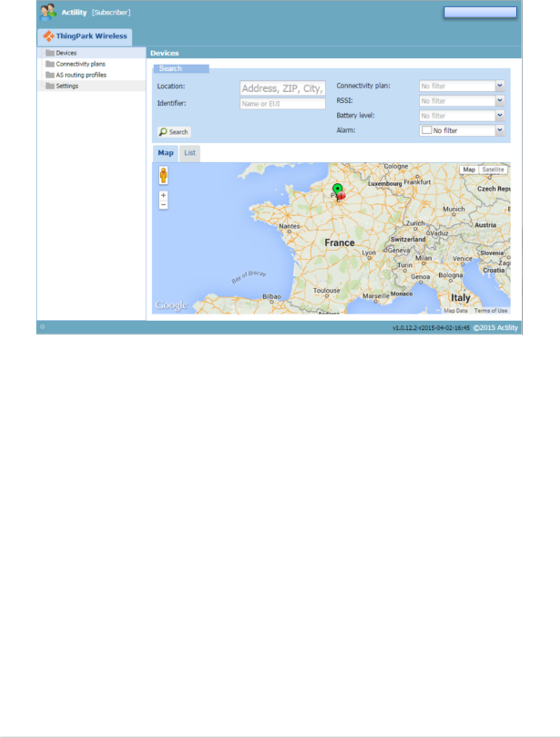This screenshot has width=560, height=738.
Task: Click the magnifier Search button
Action: [174, 132]
